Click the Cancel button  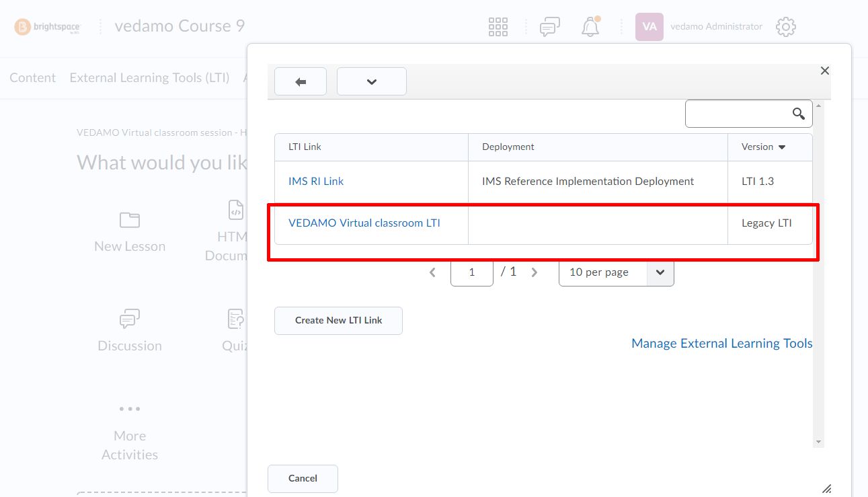[303, 478]
